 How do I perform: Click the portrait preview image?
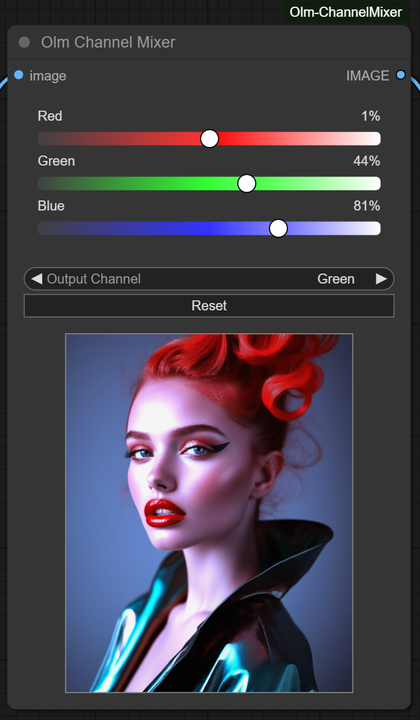[x=209, y=513]
